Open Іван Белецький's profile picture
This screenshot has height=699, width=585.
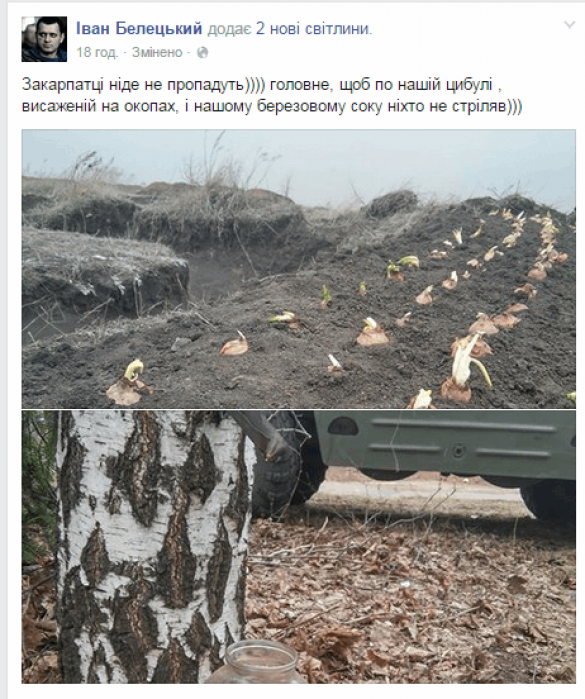coord(44,39)
